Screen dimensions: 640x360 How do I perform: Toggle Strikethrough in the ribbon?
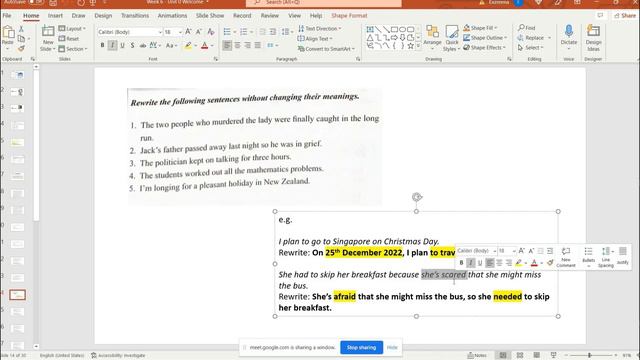(x=142, y=45)
